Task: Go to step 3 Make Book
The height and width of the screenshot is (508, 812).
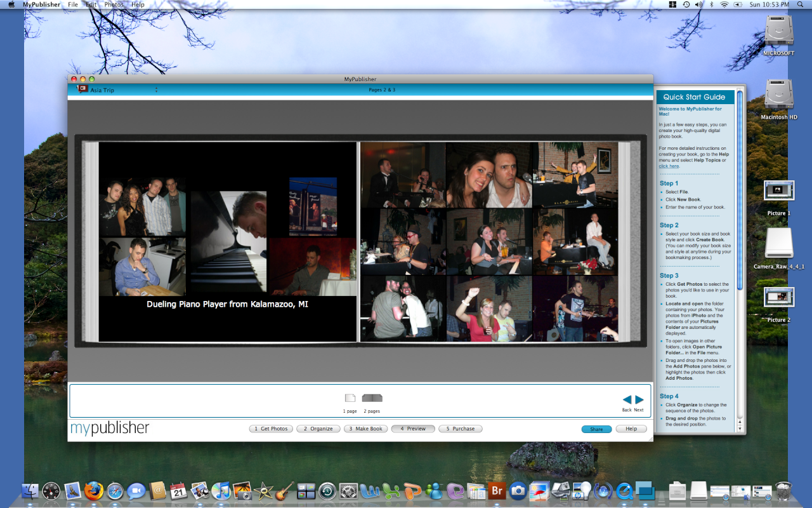Action: point(366,429)
